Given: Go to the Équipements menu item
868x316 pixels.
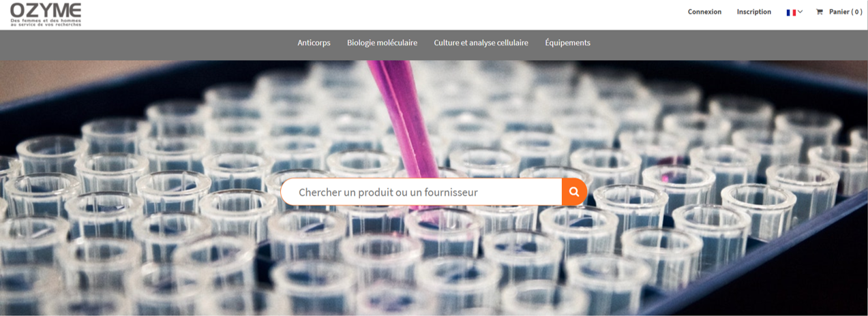Looking at the screenshot, I should coord(567,42).
